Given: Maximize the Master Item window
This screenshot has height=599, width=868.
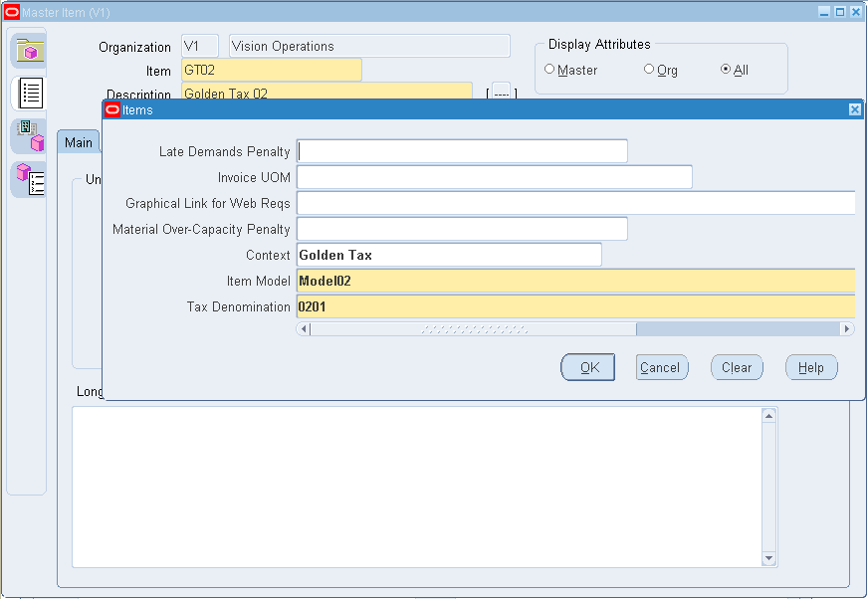Looking at the screenshot, I should click(840, 12).
